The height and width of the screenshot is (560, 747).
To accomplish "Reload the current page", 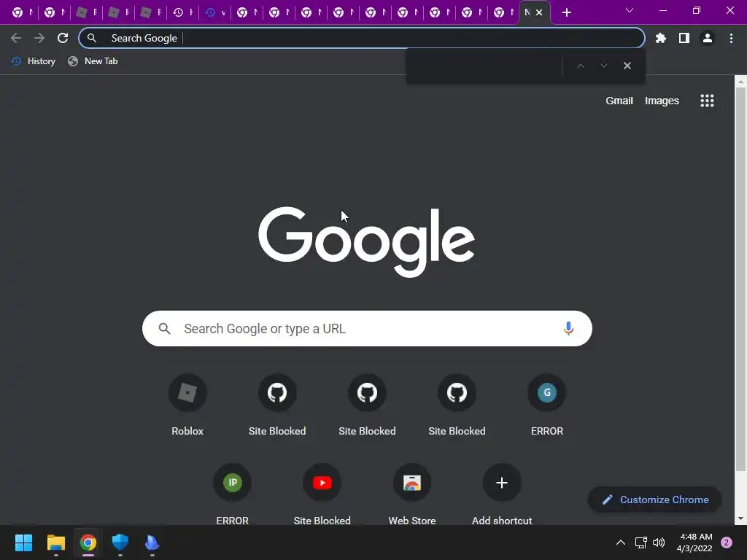I will 63,38.
